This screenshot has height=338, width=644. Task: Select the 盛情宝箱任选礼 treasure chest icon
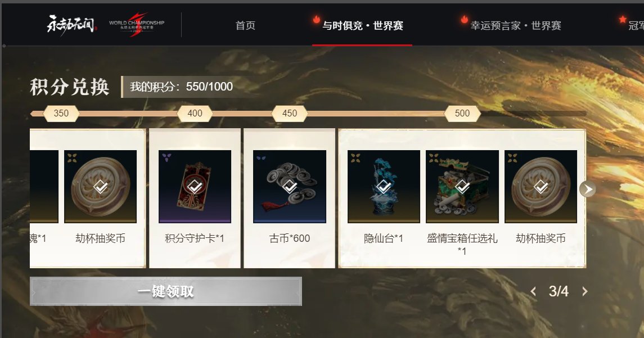[462, 187]
